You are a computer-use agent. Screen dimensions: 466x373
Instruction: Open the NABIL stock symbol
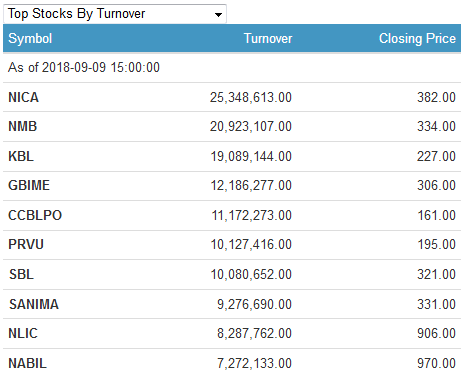pyautogui.click(x=27, y=363)
